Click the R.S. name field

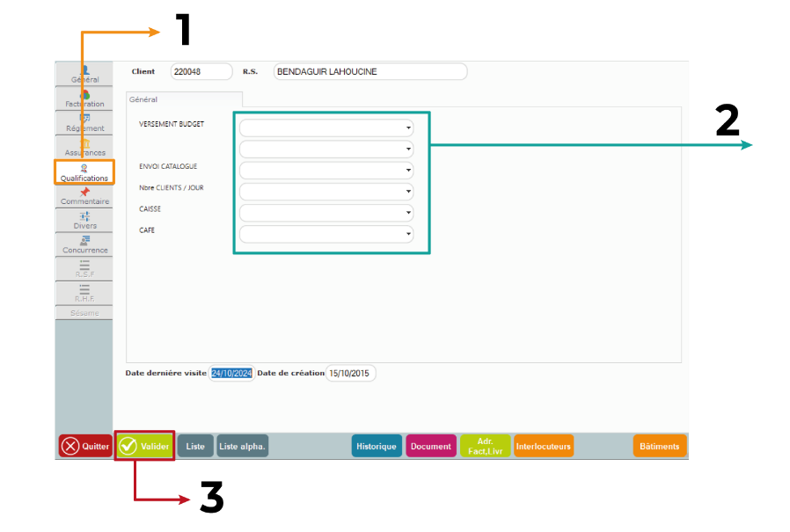pyautogui.click(x=370, y=71)
